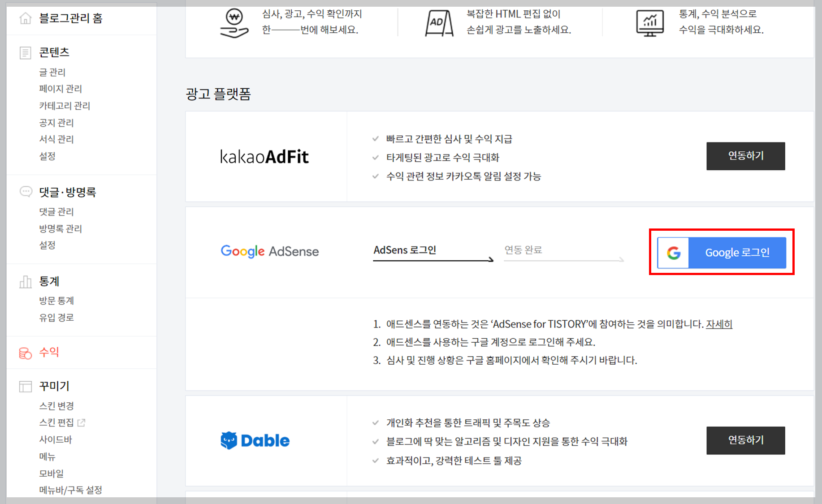822x504 pixels.
Task: Open 페이지 관리
Action: pos(61,89)
